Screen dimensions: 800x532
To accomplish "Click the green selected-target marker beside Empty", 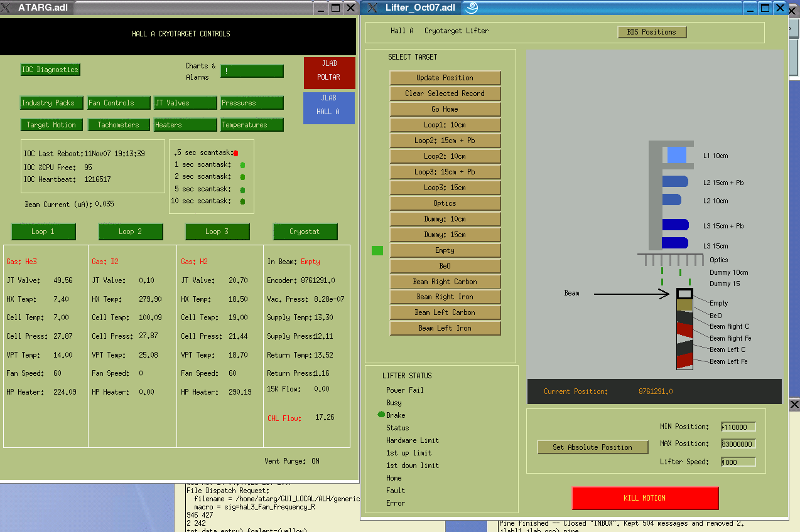I will 377,250.
